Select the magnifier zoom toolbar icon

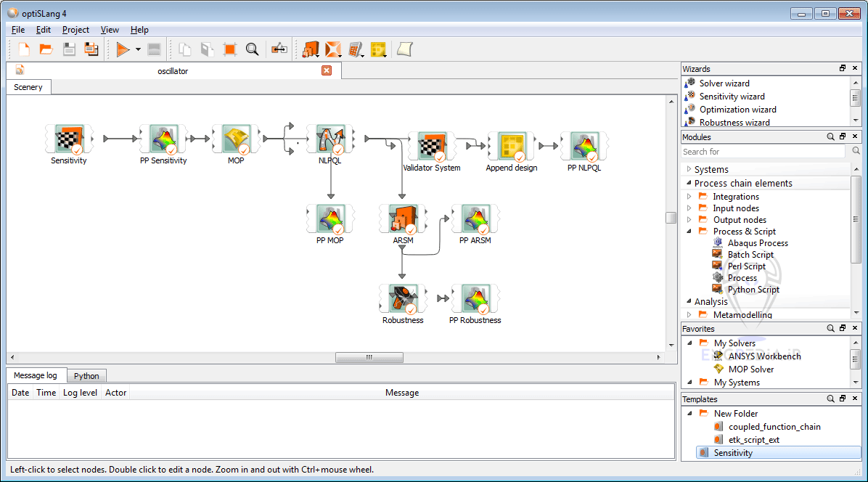[253, 49]
